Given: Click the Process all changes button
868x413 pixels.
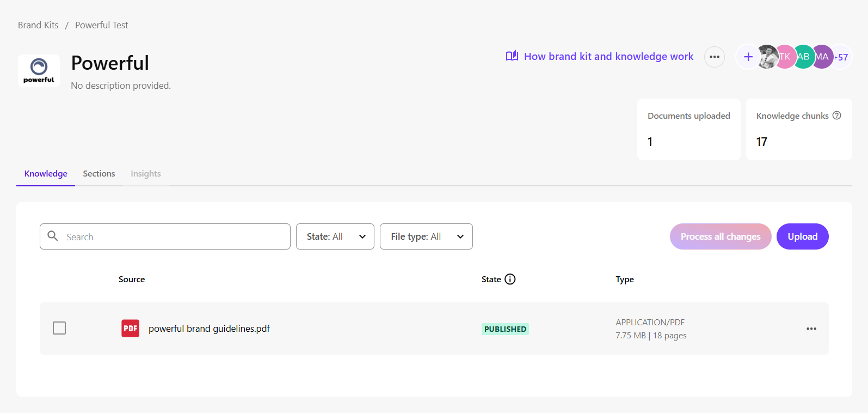Looking at the screenshot, I should pyautogui.click(x=721, y=236).
